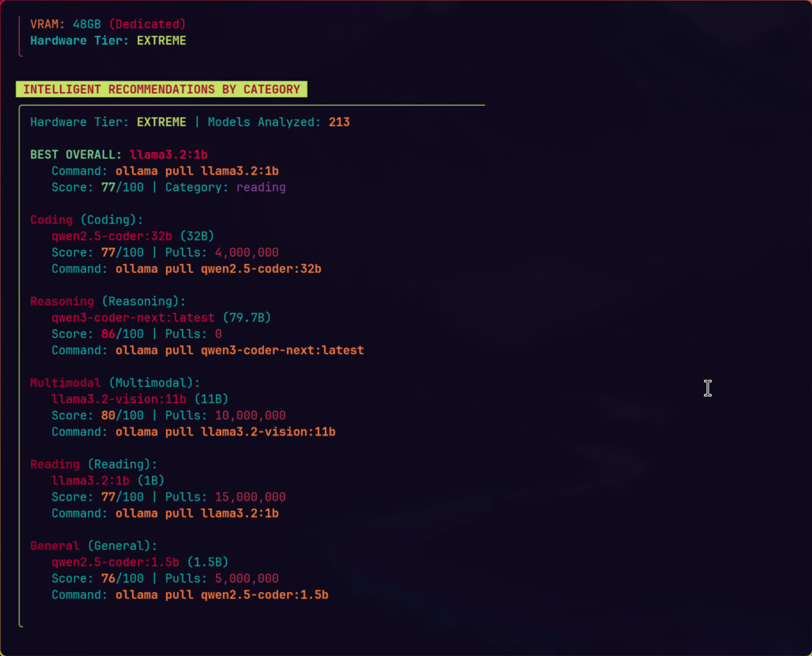Click the 'Reading (Reading):' heading
812x656 pixels.
pos(94,464)
